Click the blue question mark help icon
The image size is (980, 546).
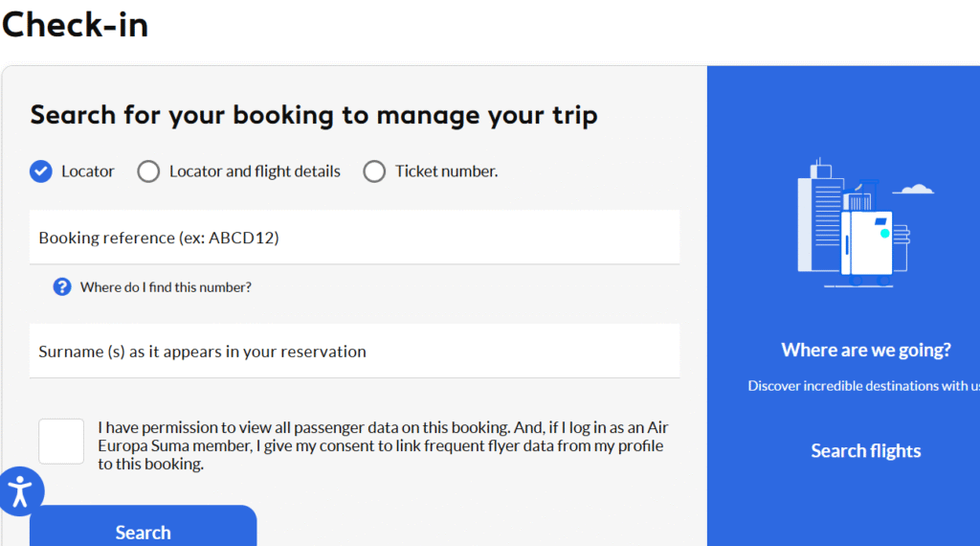click(62, 286)
